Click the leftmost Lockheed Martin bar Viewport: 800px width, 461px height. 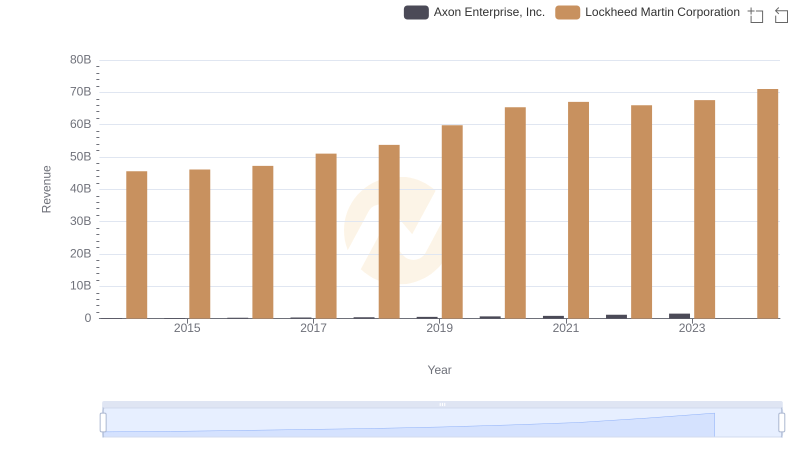137,245
